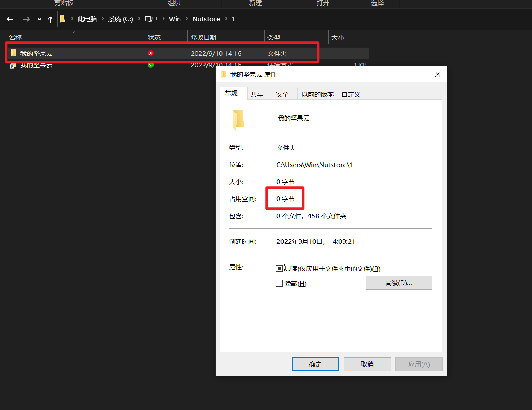Click the 0 个文件，458 个文件夹 text
This screenshot has width=532, height=410.
[x=311, y=216]
